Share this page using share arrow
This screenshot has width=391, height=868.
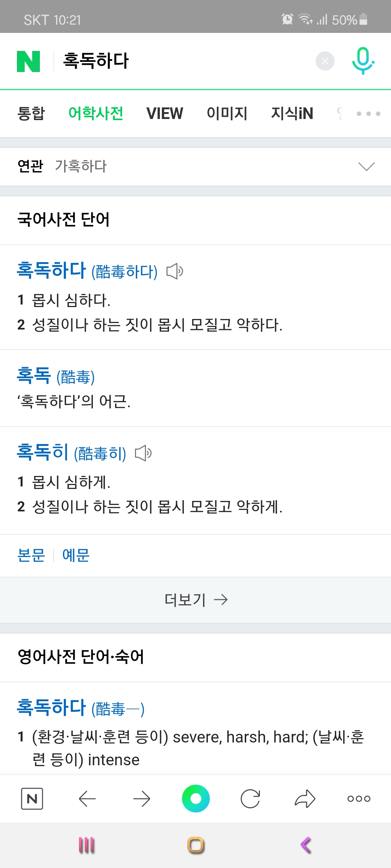tap(305, 799)
